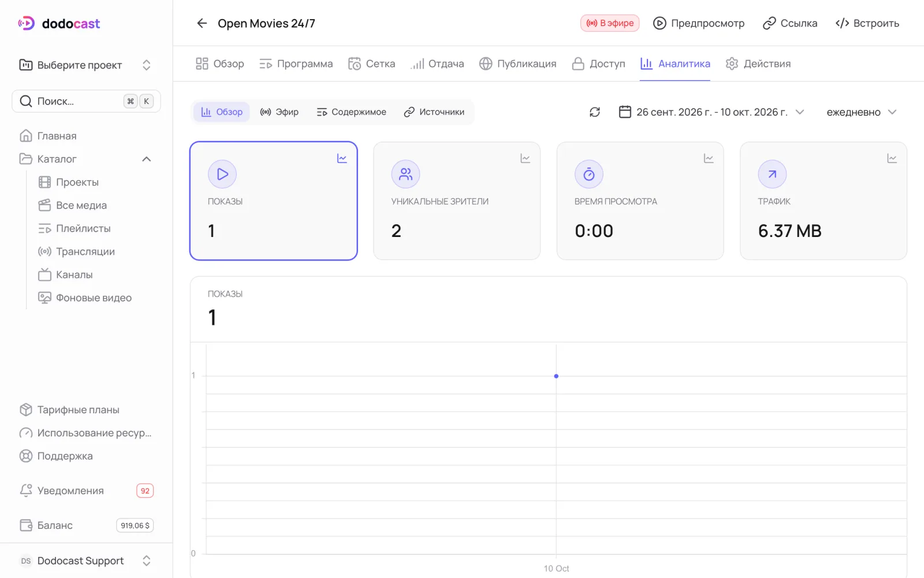Open Уведомления in the sidebar
Screen dimensions: 924x578
pos(86,491)
